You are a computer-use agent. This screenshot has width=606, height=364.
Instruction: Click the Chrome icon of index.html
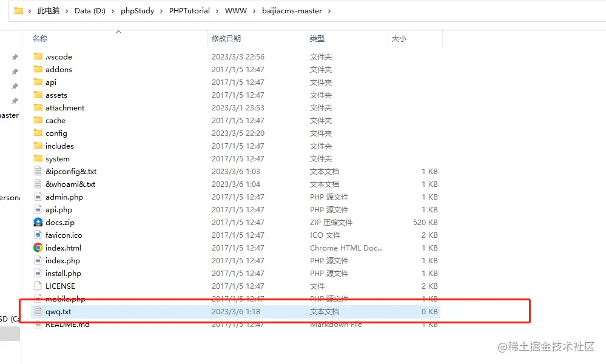[38, 248]
